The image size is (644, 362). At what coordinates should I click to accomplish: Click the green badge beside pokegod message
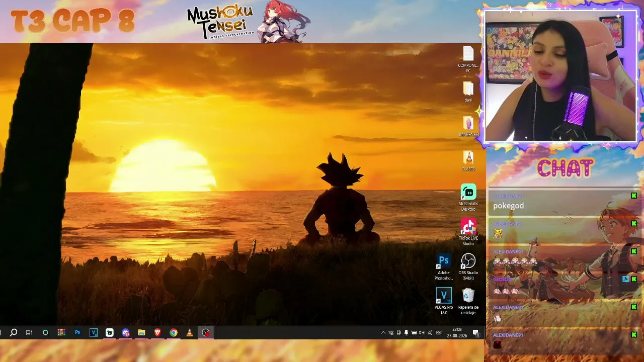(634, 196)
